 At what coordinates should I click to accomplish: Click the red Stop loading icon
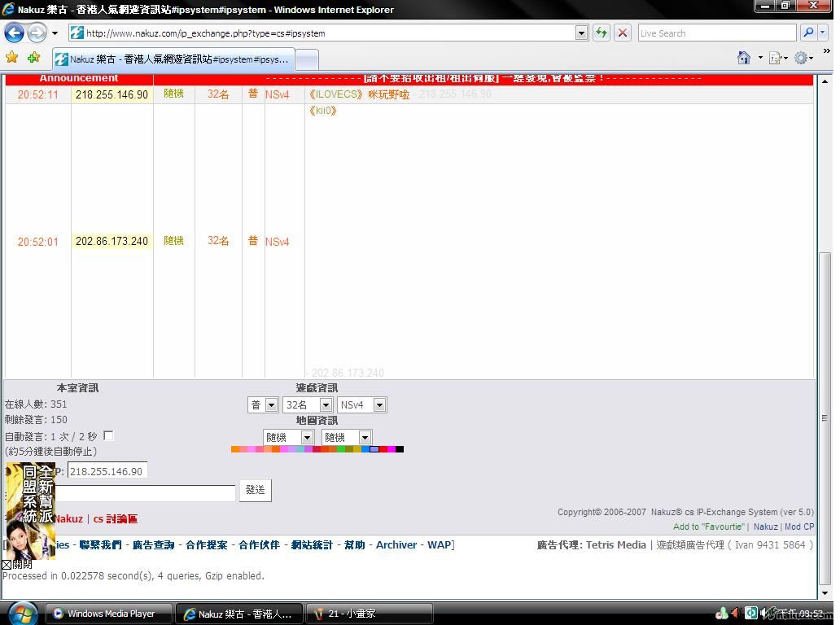pyautogui.click(x=623, y=33)
